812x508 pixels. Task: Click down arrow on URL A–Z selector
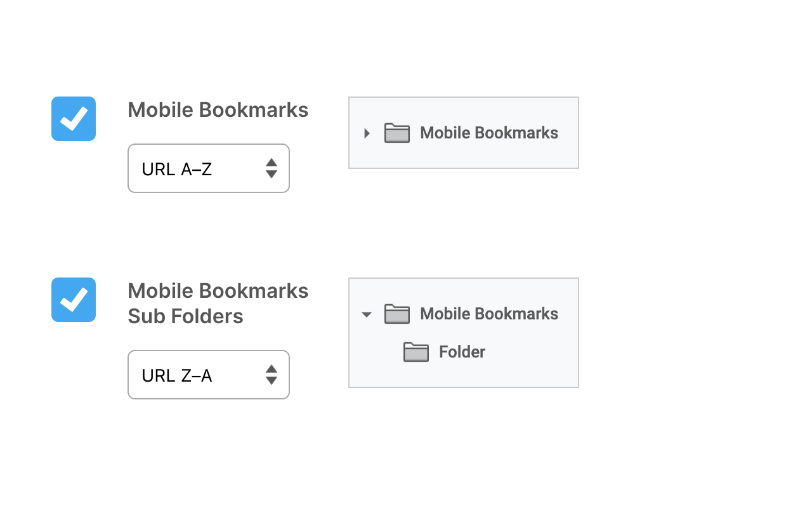[x=271, y=174]
